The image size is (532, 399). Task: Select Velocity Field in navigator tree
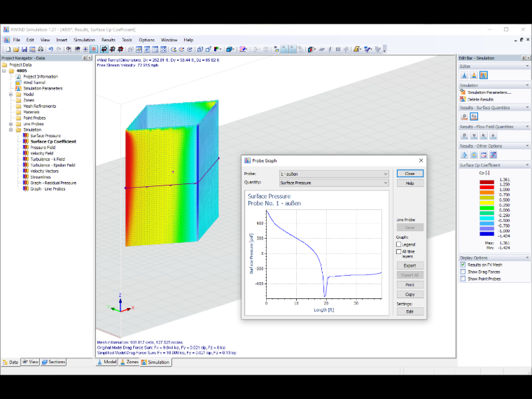[42, 153]
